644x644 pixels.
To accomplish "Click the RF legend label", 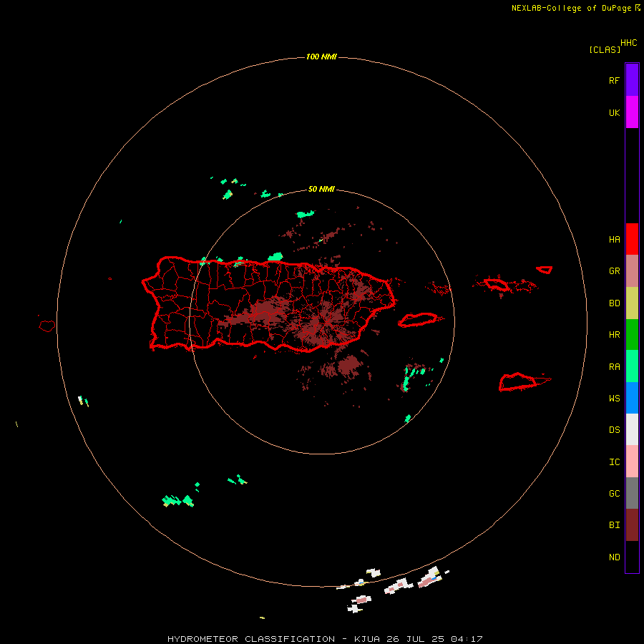I will tap(614, 80).
